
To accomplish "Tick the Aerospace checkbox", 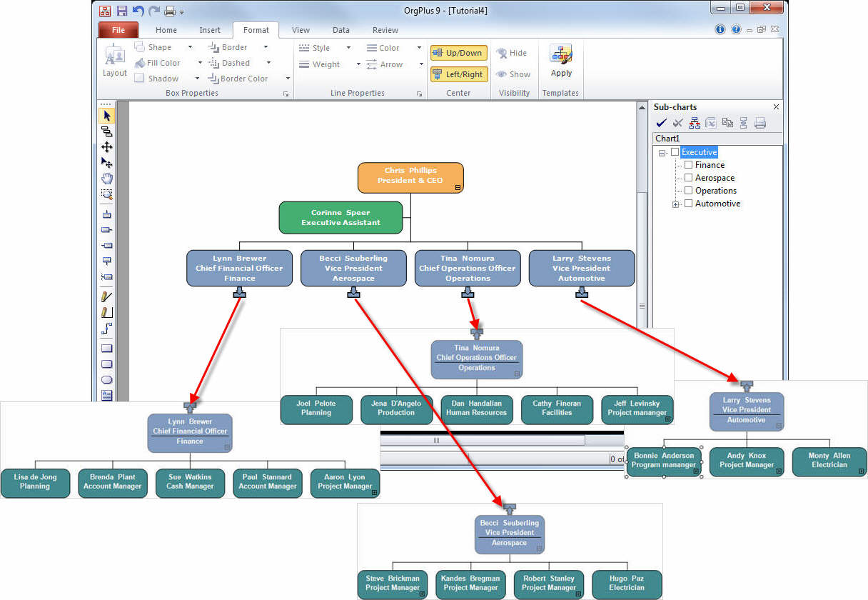I will pos(689,178).
